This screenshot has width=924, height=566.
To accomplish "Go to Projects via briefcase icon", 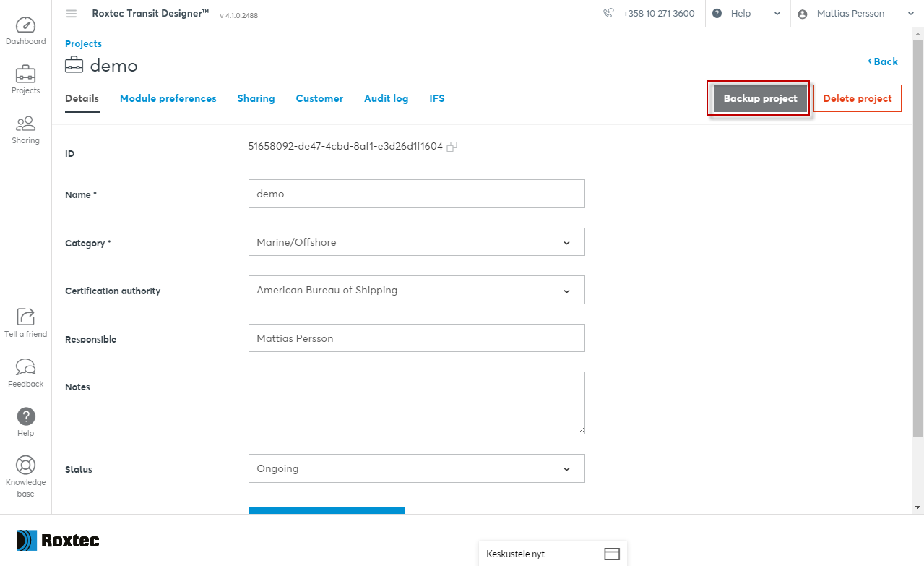I will pos(25,74).
